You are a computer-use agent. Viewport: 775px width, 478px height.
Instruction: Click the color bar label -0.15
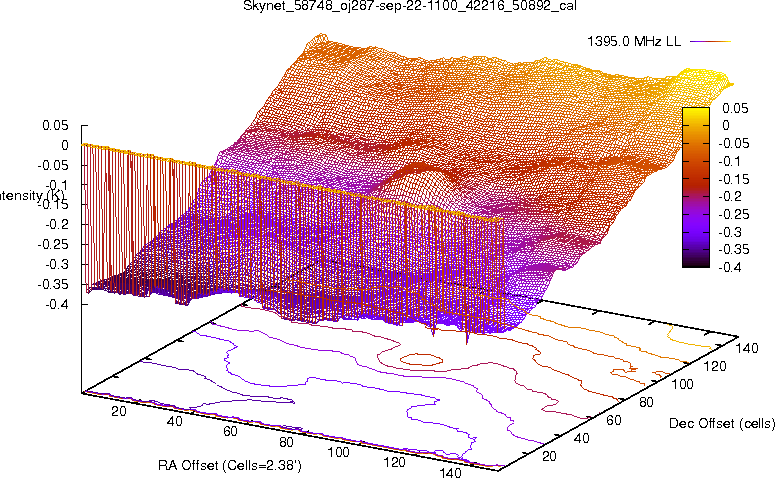pyautogui.click(x=733, y=179)
